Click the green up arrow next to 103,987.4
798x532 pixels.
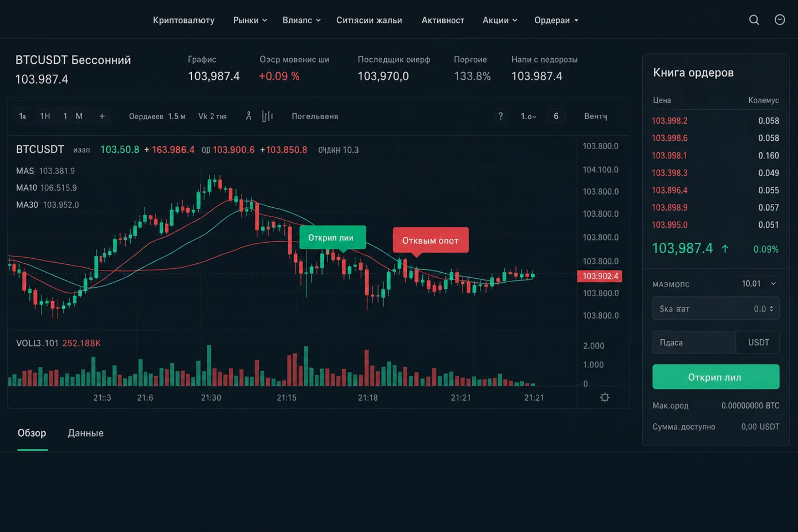[725, 249]
